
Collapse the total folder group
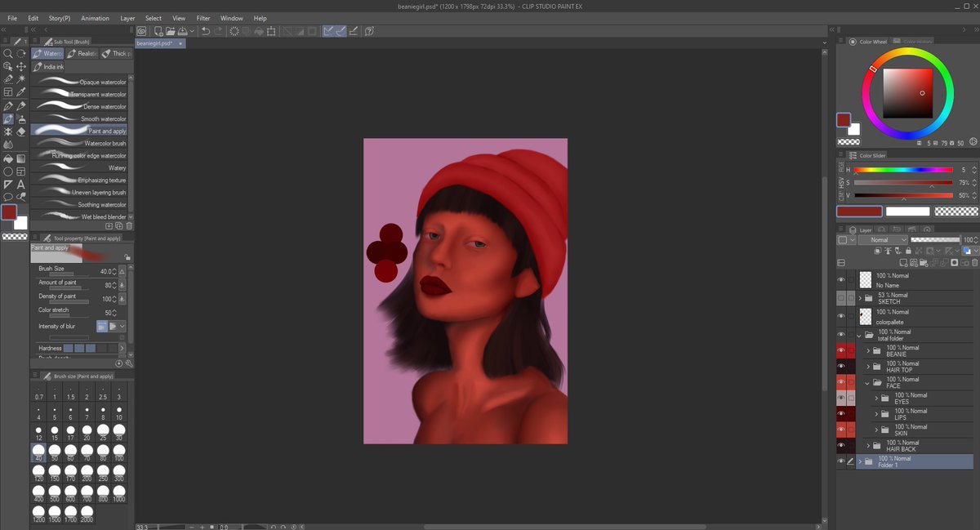coord(860,336)
